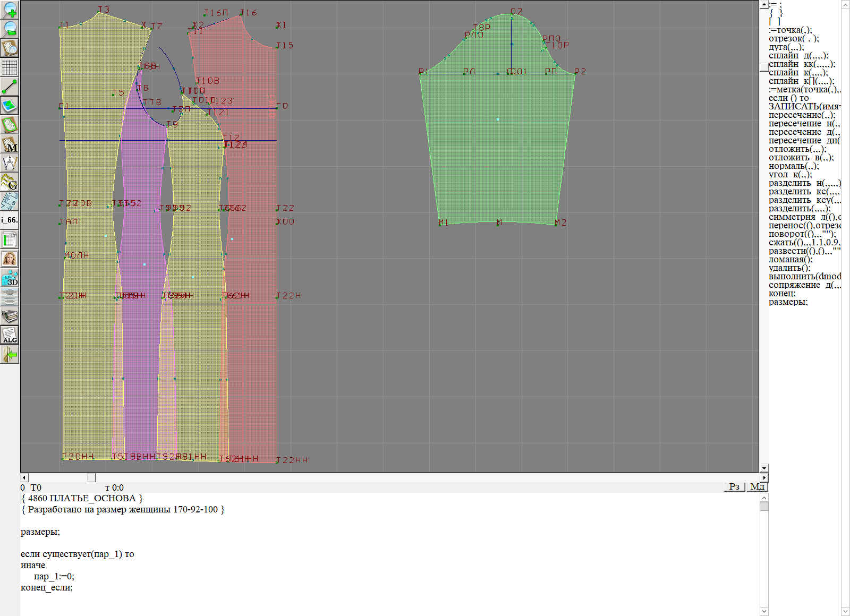Insert the 'отрезок( , );' command from list
The height and width of the screenshot is (616, 850).
point(794,39)
